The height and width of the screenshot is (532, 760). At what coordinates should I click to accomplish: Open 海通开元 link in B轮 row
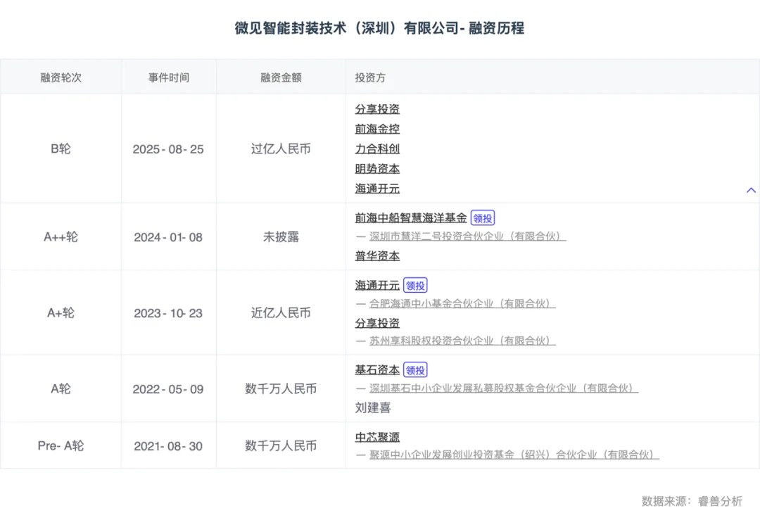point(377,189)
